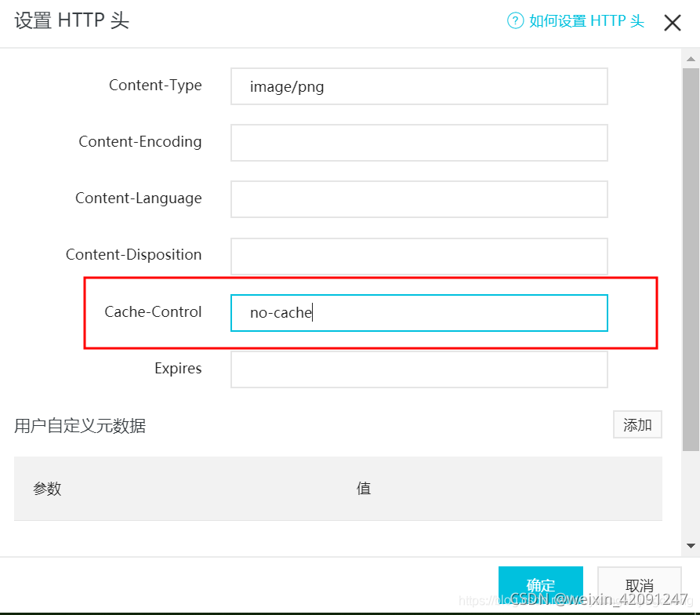Focus the Content-Encoding input field

(419, 143)
